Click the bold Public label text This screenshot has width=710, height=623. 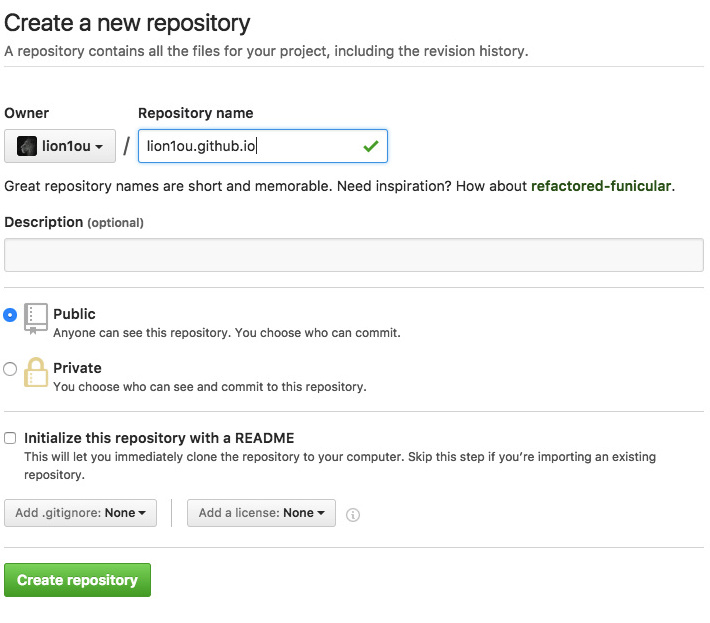74,314
